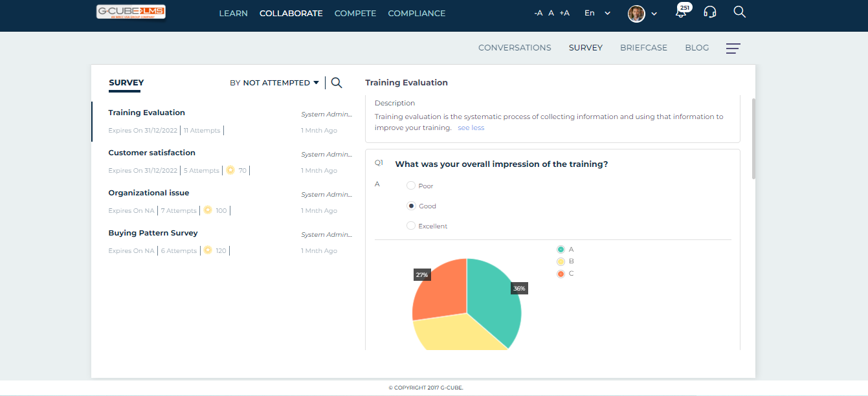Screen dimensions: 868x396
Task: Click legend swatch A of pie chart
Action: click(x=561, y=249)
